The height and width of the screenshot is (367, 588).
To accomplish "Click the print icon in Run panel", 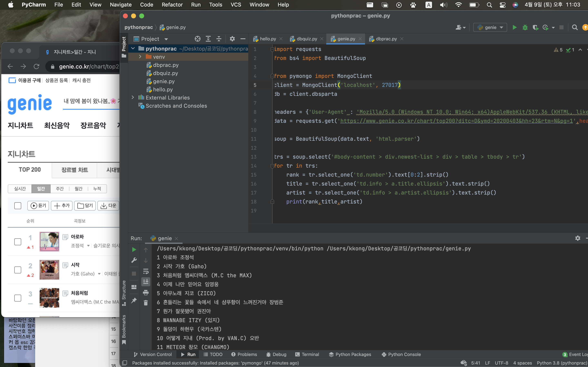I will coord(146,293).
